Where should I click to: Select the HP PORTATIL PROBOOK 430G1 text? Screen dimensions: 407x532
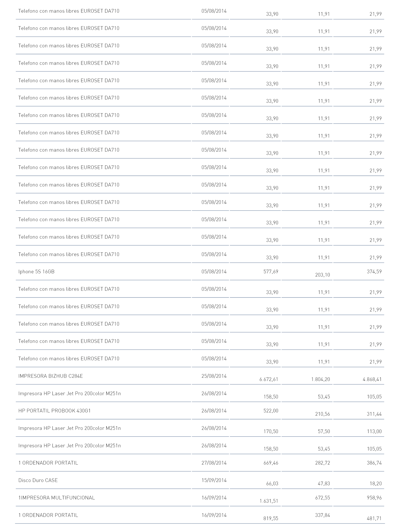[55, 410]
